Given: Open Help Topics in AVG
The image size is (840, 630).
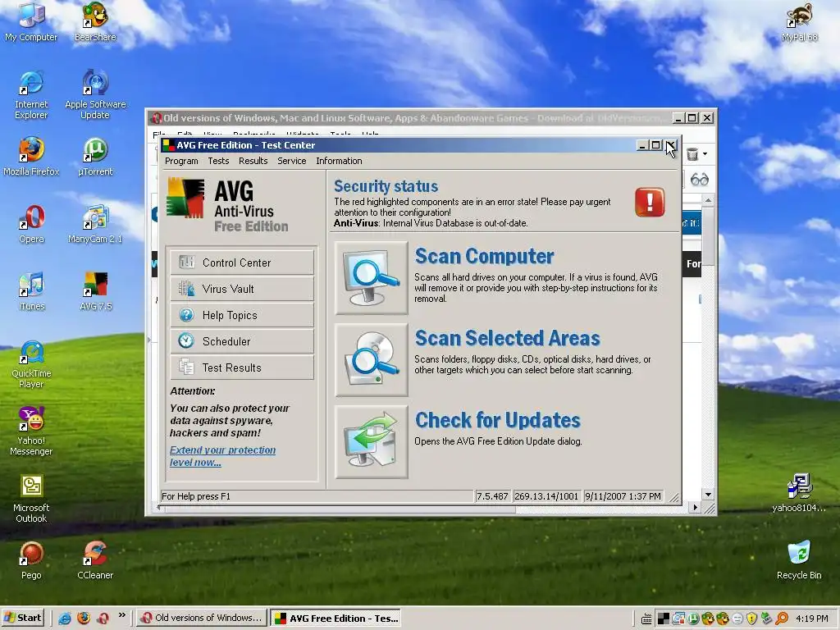Looking at the screenshot, I should click(x=242, y=315).
